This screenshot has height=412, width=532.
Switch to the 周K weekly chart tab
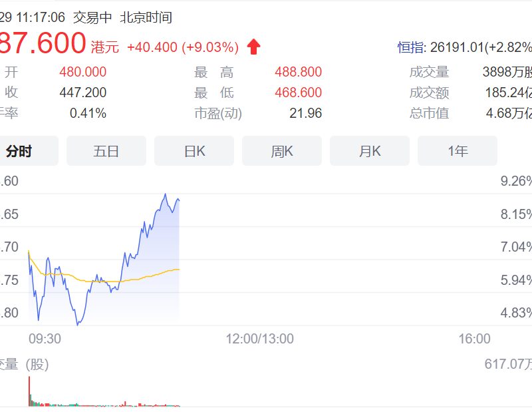coord(282,151)
